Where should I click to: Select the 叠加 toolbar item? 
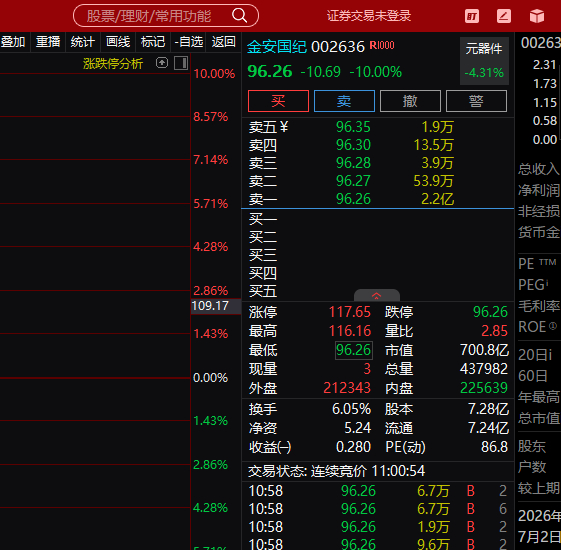pyautogui.click(x=14, y=42)
